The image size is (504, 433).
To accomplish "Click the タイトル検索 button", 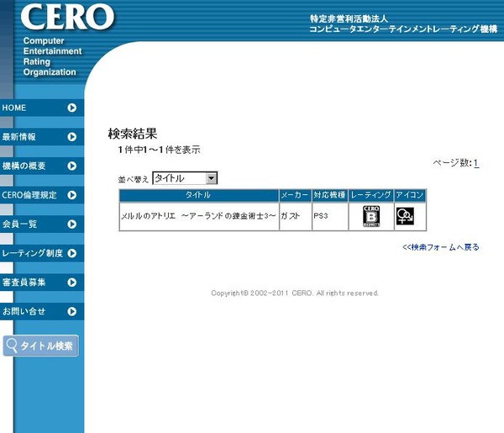I will (x=41, y=346).
